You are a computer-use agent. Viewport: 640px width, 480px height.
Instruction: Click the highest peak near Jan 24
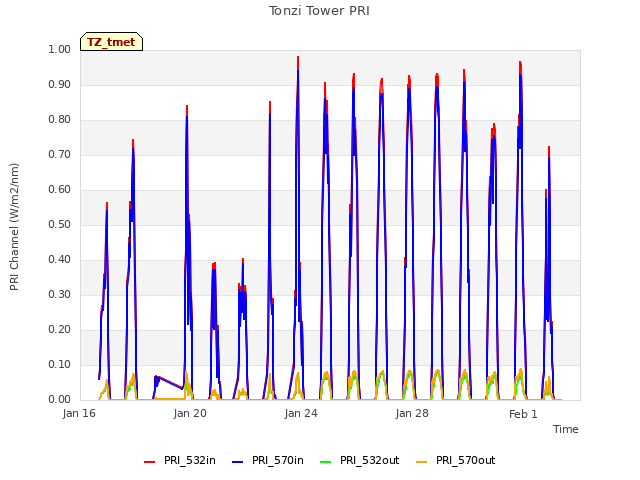click(x=298, y=58)
